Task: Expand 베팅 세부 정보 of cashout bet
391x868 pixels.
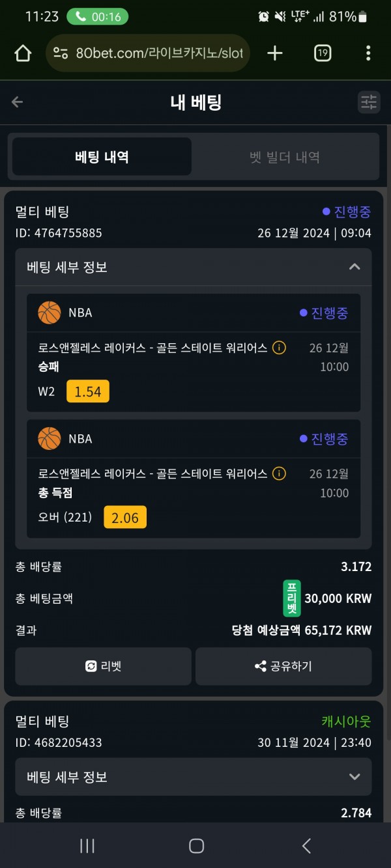Action: pyautogui.click(x=355, y=777)
